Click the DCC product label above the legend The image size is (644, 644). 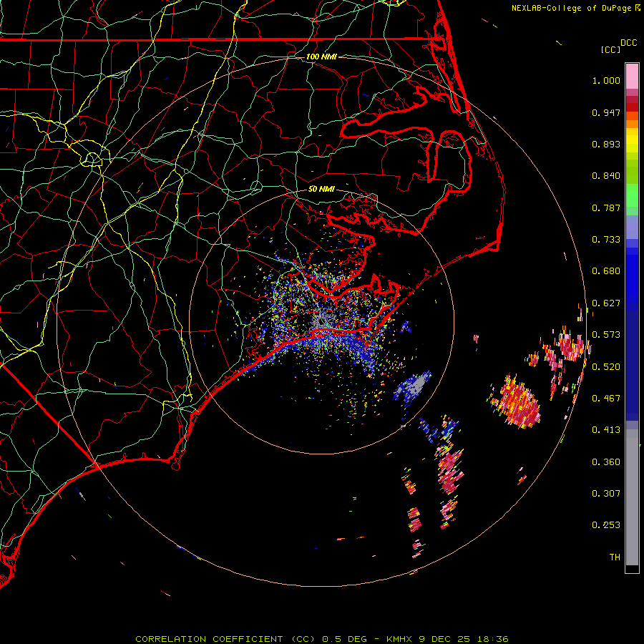click(628, 43)
